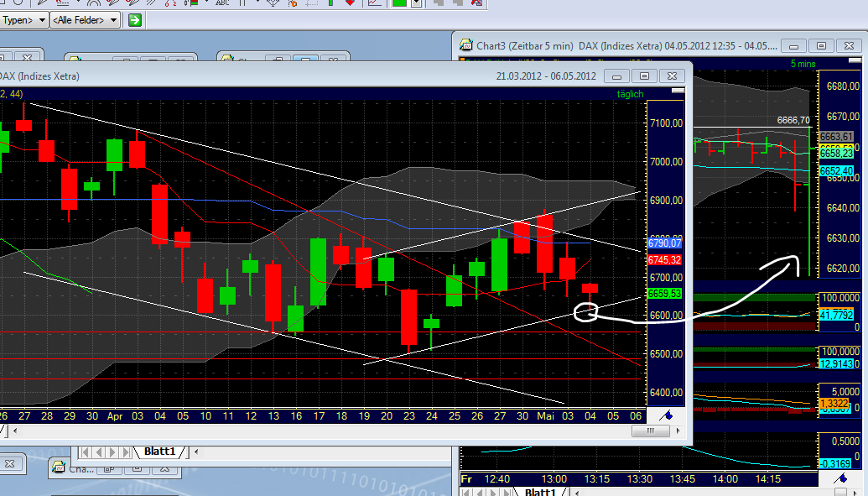
Task: Click the pane handle beside täglich
Action: 678,91
